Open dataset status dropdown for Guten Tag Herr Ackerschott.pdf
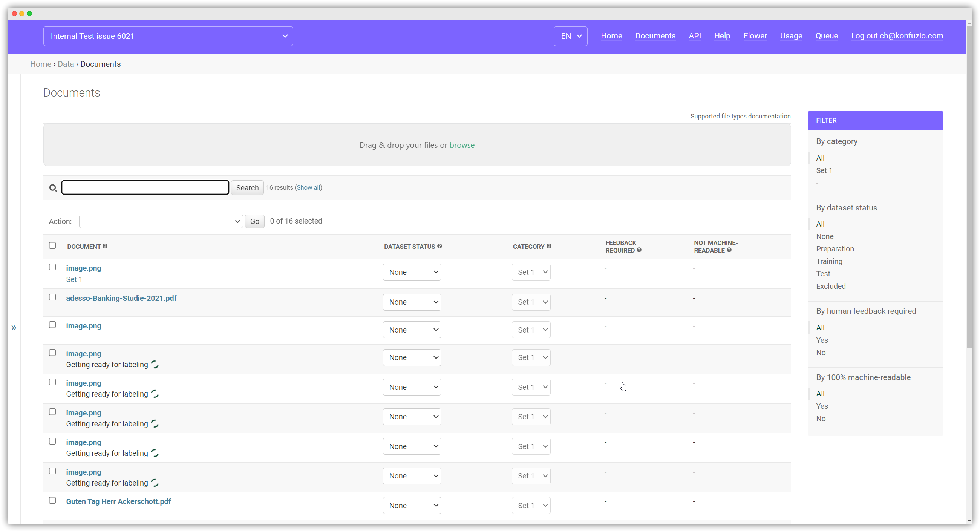The image size is (980, 532). point(412,505)
